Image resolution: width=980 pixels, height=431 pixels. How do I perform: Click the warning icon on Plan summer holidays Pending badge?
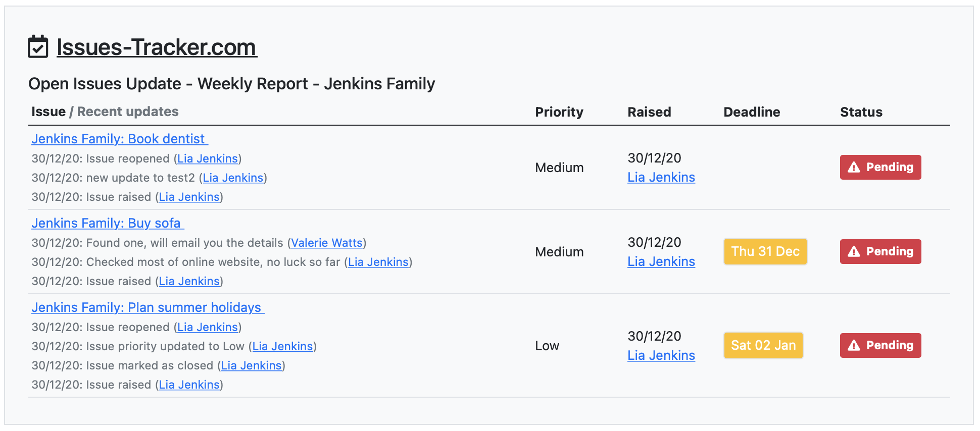854,345
